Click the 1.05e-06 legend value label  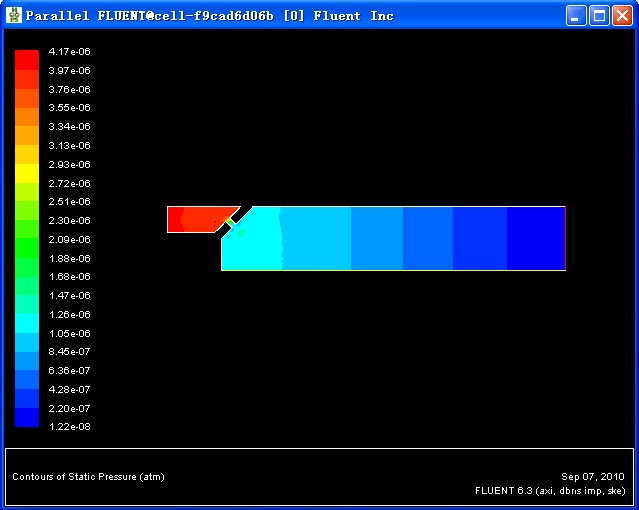[x=69, y=333]
